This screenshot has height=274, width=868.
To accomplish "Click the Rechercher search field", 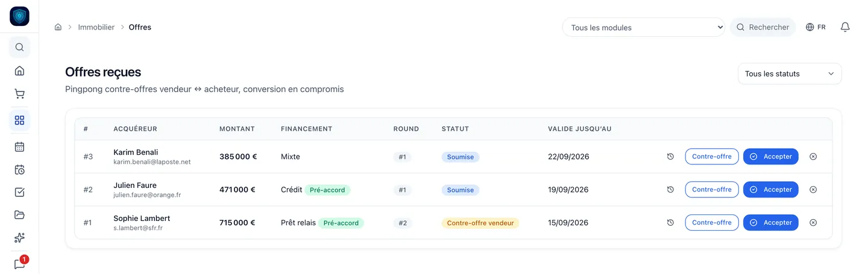I will tap(763, 27).
